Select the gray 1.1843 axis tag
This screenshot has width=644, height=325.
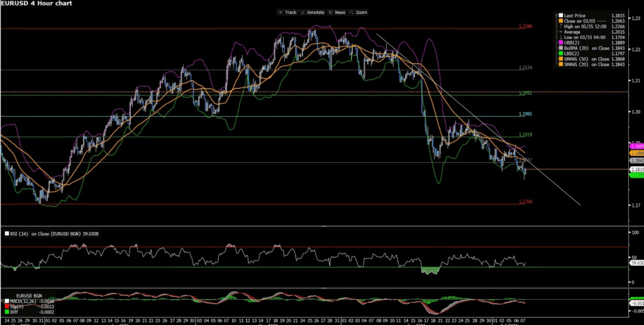pos(636,161)
